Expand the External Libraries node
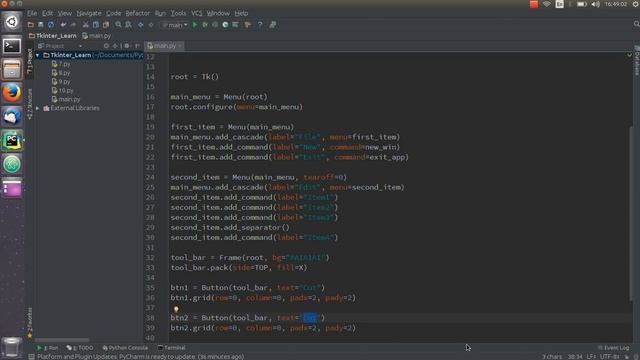Viewport: 640px width, 360px height. pyautogui.click(x=38, y=108)
